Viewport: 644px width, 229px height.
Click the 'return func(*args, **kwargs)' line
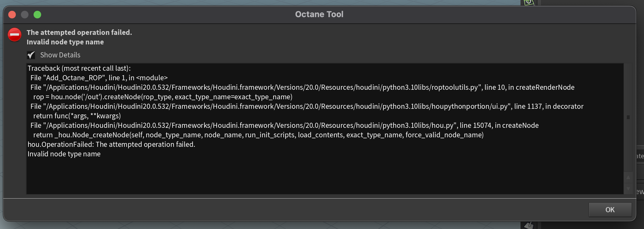click(77, 116)
